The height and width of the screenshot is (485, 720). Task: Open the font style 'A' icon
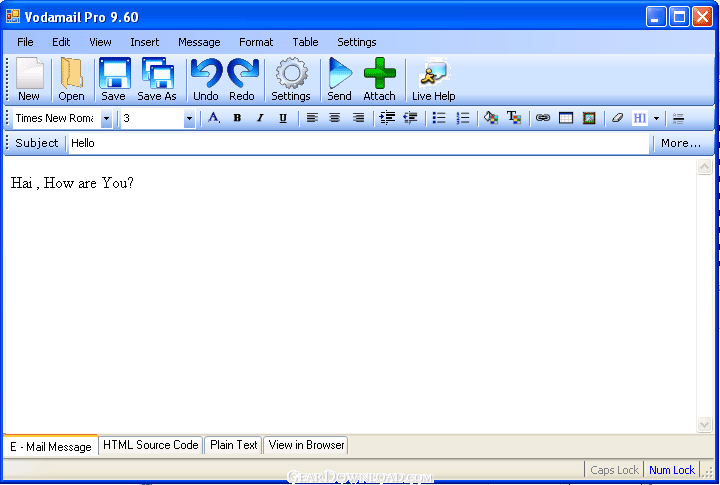(214, 118)
